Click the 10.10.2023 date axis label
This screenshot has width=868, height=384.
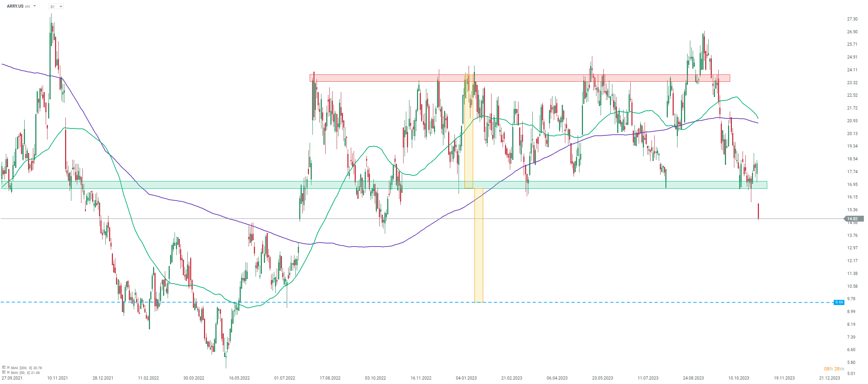click(738, 378)
